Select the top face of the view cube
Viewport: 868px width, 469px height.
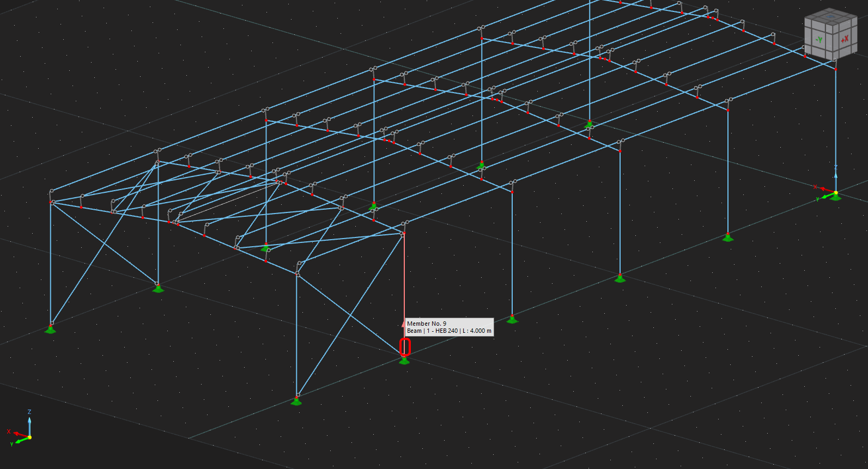tap(830, 17)
